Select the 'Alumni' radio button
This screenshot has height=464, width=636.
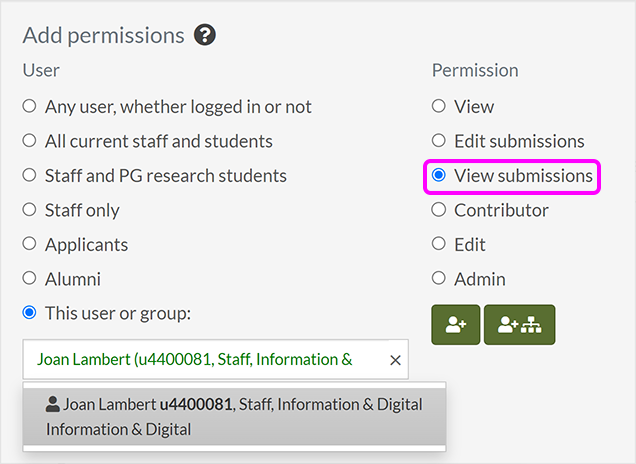pos(30,279)
